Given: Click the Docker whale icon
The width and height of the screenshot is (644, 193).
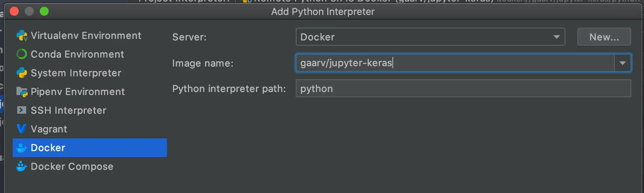Looking at the screenshot, I should (22, 148).
